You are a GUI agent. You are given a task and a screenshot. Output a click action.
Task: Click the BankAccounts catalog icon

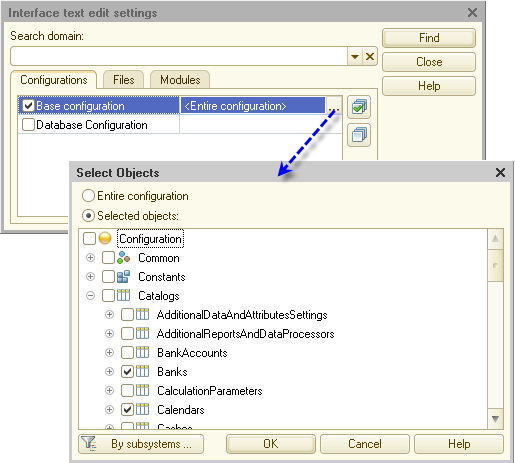(x=143, y=353)
